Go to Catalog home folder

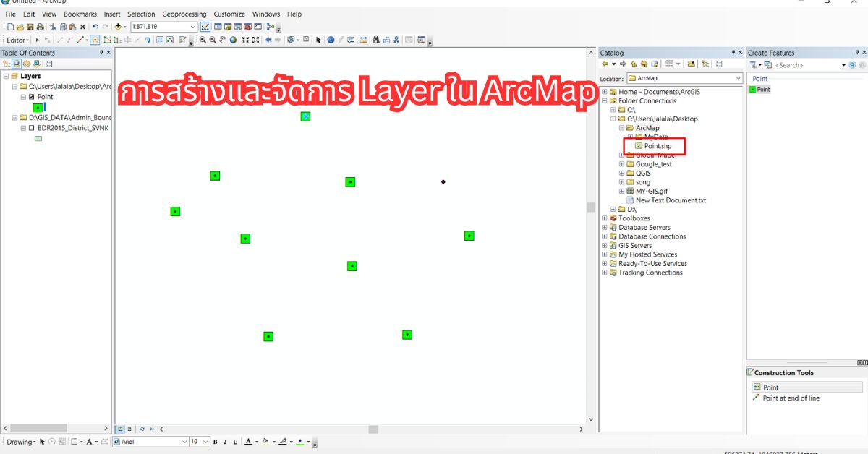coord(644,64)
